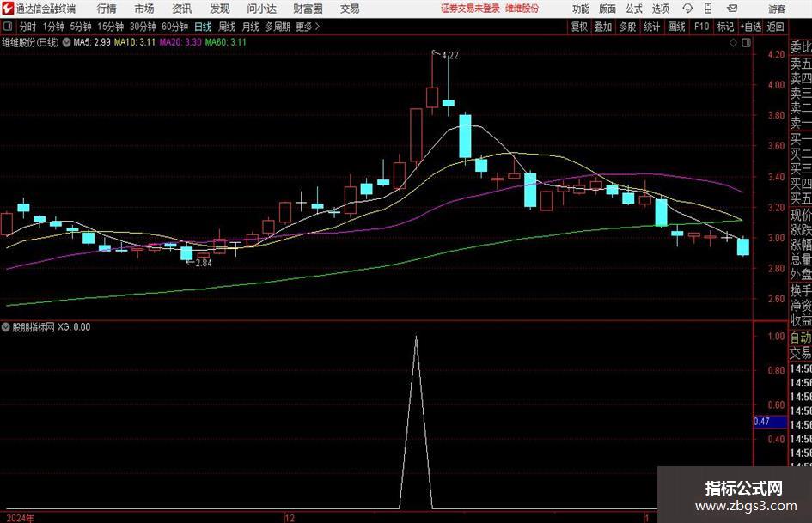
Task: Click the 委比 row in the quote panel
Action: click(801, 47)
